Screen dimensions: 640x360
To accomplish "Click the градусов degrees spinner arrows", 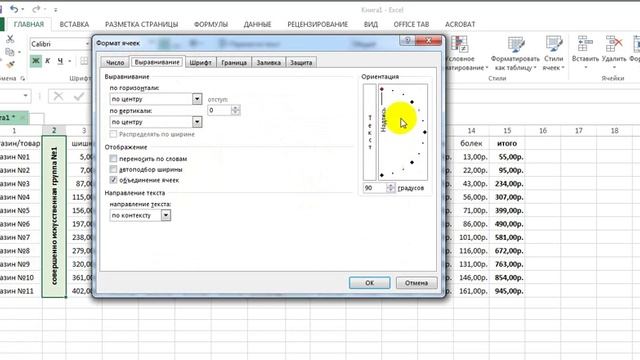I will click(x=391, y=188).
